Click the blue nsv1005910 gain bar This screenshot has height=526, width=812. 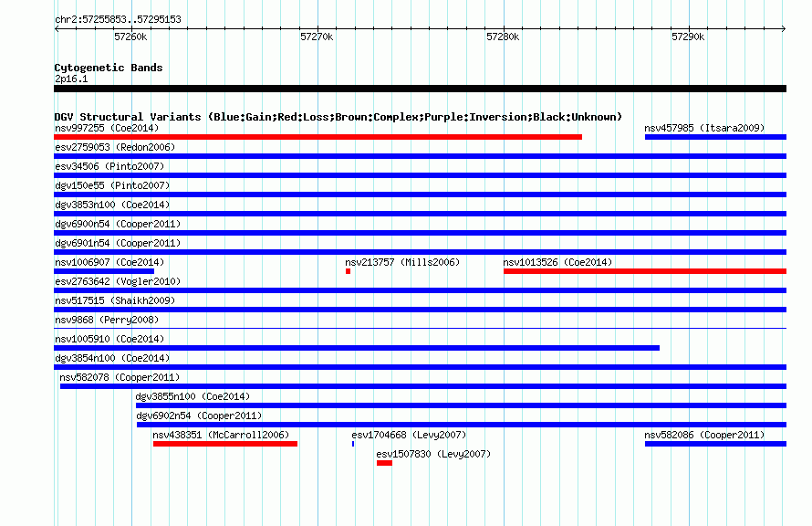pos(357,348)
